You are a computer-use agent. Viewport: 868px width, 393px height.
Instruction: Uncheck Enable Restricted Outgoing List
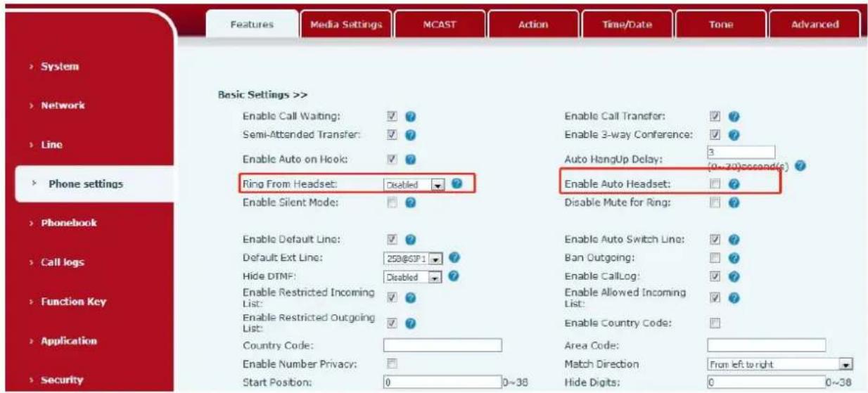point(391,323)
